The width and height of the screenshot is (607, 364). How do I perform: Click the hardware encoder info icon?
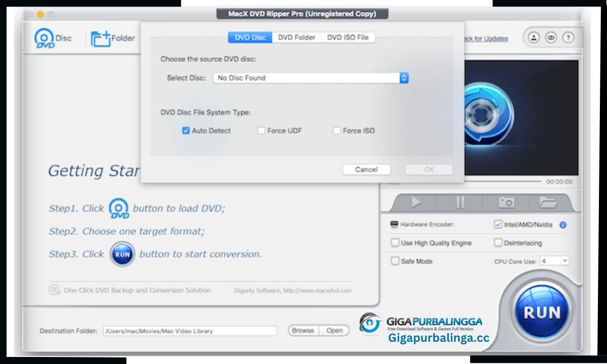click(562, 225)
